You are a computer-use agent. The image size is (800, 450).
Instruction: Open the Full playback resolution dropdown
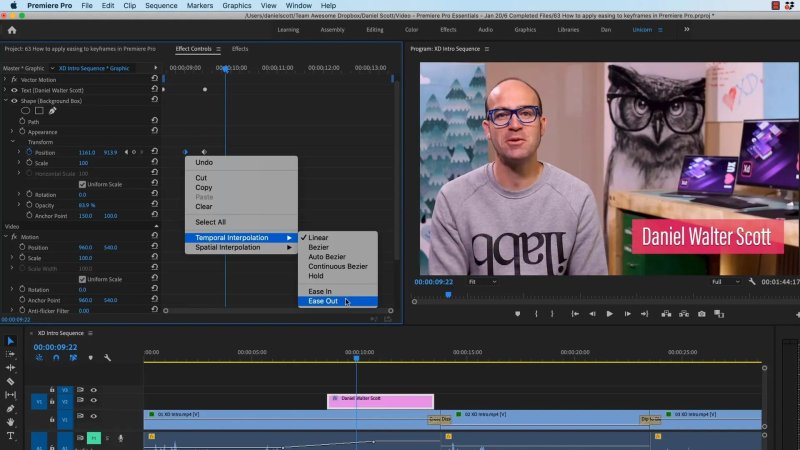coord(726,282)
